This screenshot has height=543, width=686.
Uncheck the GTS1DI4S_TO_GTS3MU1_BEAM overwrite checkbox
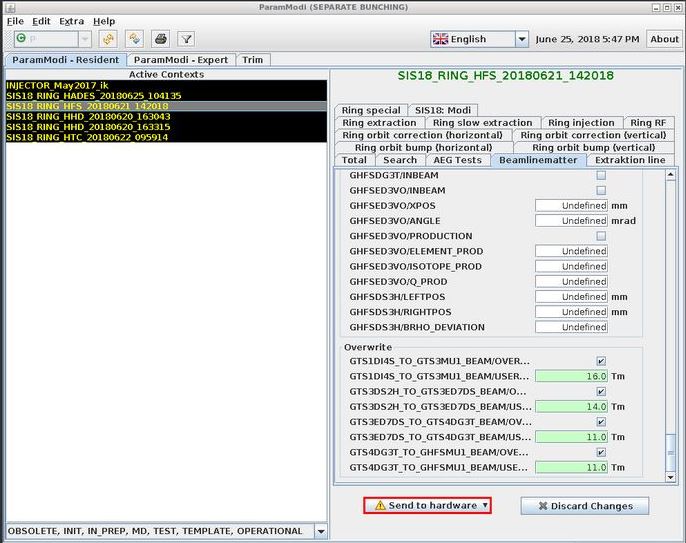(601, 361)
